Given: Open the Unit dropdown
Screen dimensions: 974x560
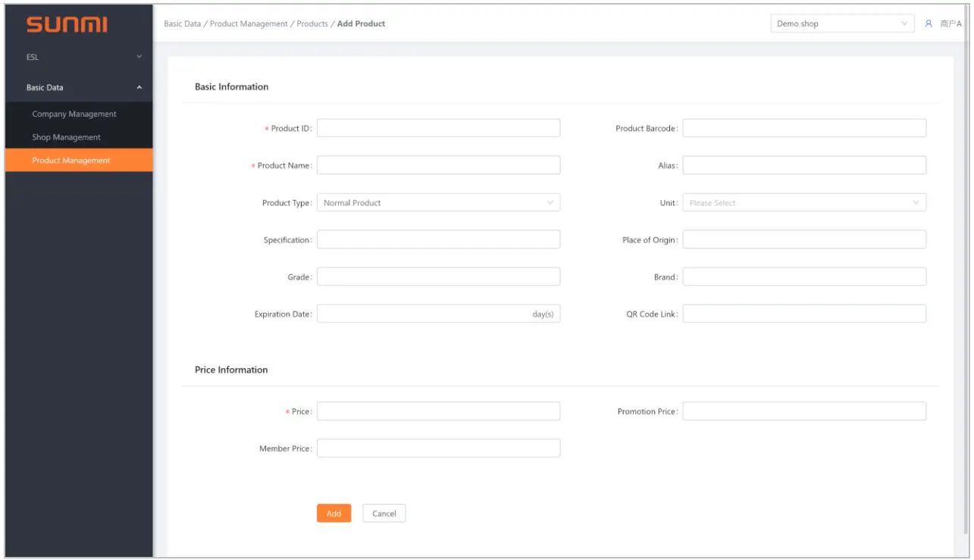Looking at the screenshot, I should pos(803,203).
